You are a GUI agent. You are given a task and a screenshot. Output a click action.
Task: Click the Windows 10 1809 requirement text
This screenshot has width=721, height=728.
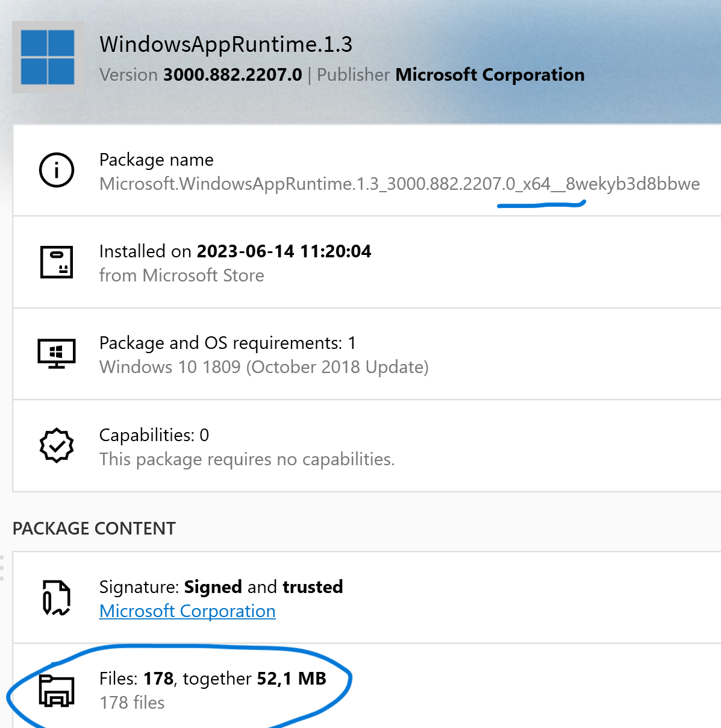[264, 366]
